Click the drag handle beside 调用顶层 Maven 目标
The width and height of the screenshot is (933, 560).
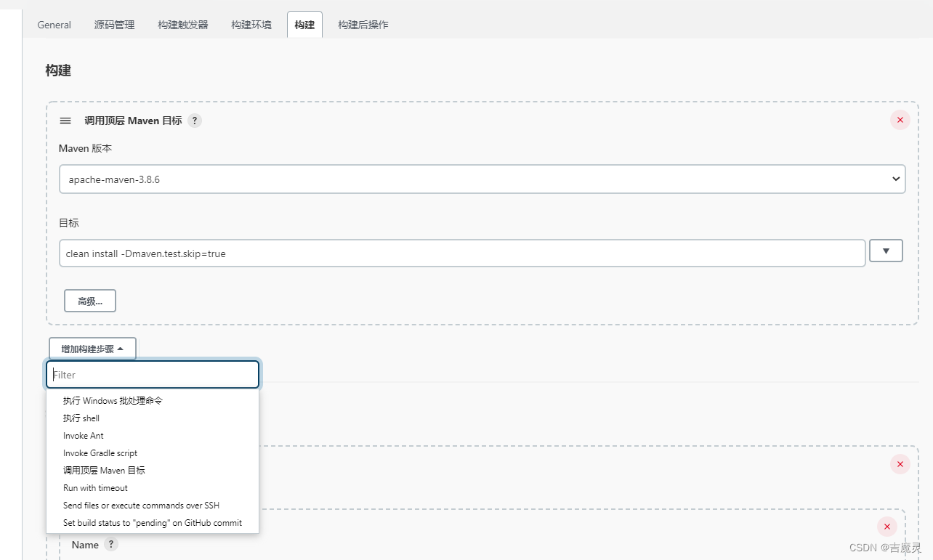[65, 121]
